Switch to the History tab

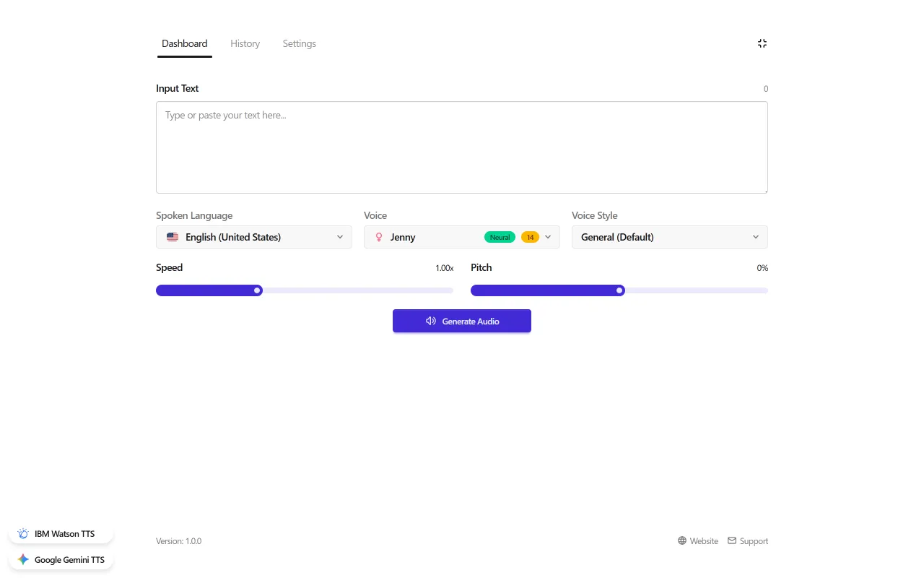[245, 44]
